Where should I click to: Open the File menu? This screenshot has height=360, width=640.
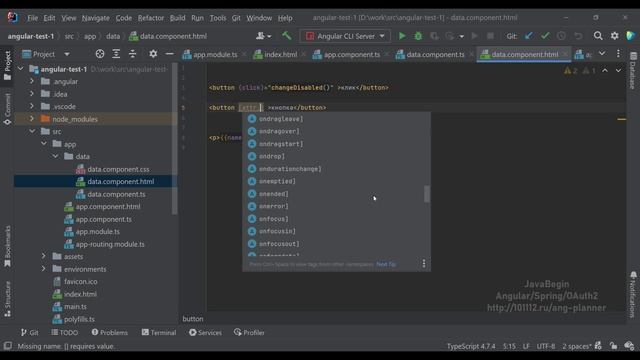(x=32, y=18)
